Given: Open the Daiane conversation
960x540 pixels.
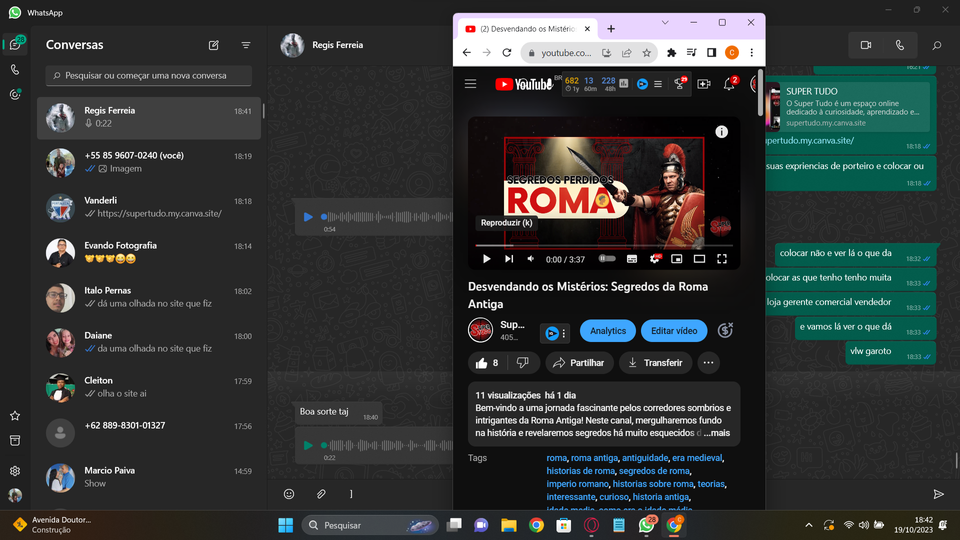Looking at the screenshot, I should 149,342.
